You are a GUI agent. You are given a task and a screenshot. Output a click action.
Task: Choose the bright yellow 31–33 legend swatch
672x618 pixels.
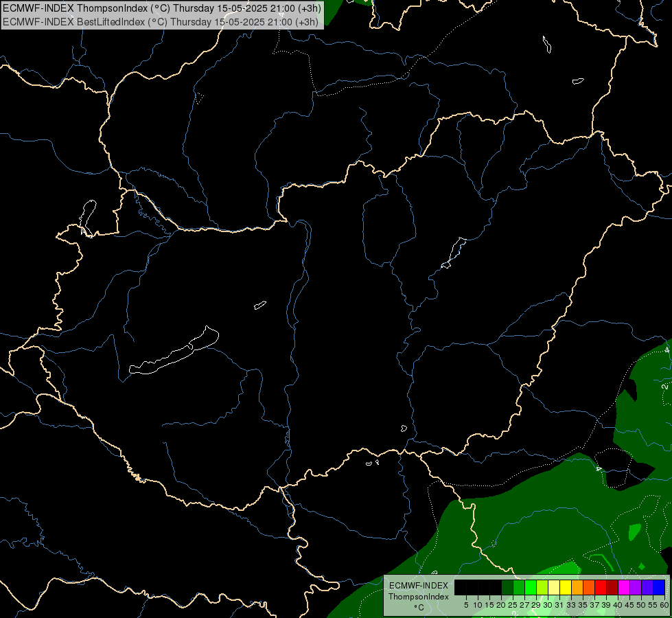point(566,587)
